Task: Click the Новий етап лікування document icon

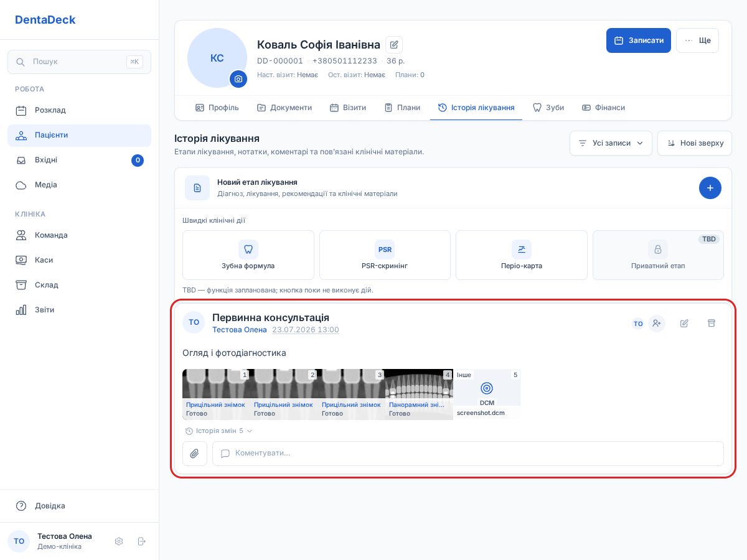Action: (x=197, y=188)
